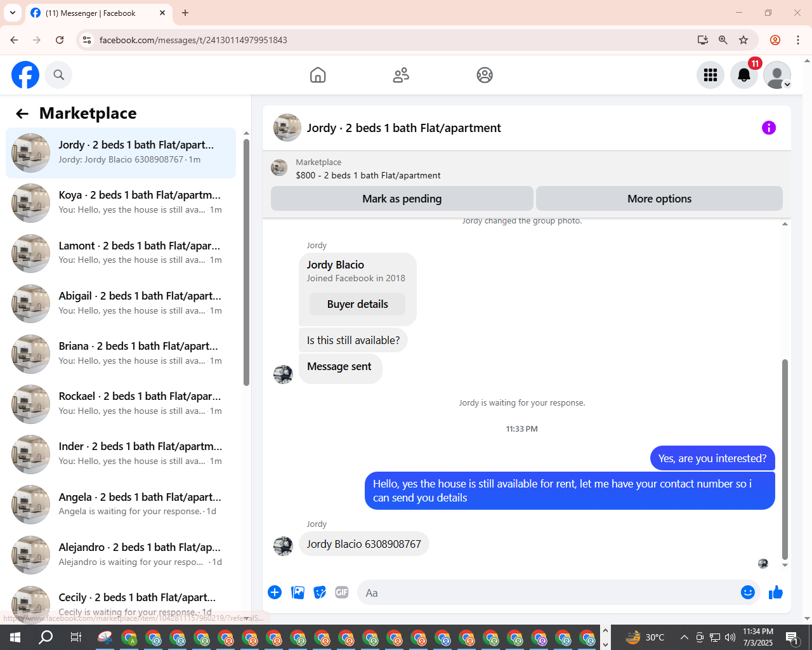
Task: Open the Windows notification center
Action: click(x=792, y=637)
